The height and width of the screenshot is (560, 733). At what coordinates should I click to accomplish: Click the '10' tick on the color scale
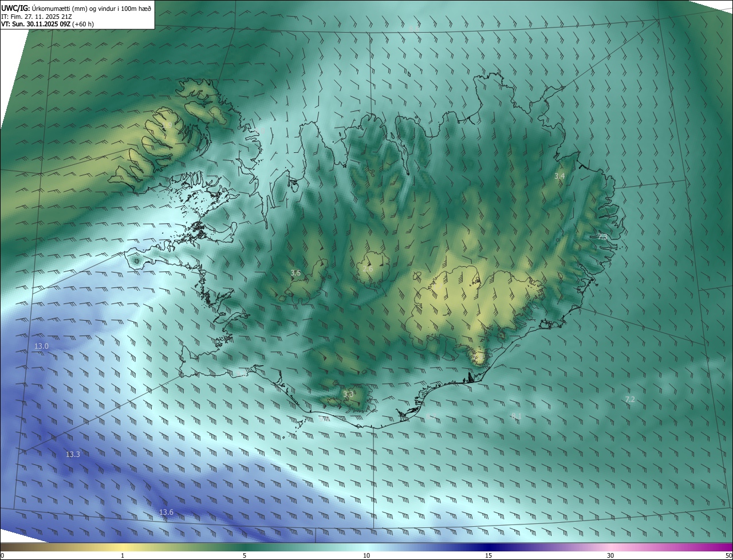pos(366,556)
